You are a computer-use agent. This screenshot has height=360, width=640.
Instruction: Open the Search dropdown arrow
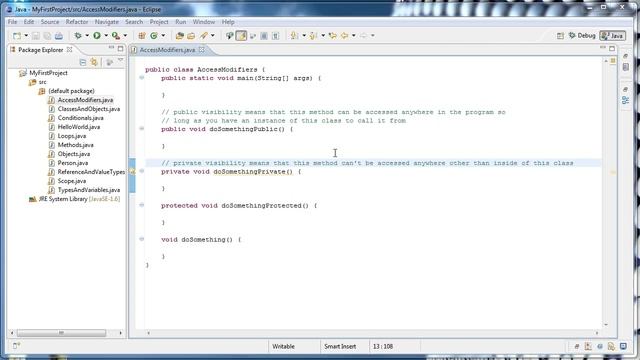213,36
